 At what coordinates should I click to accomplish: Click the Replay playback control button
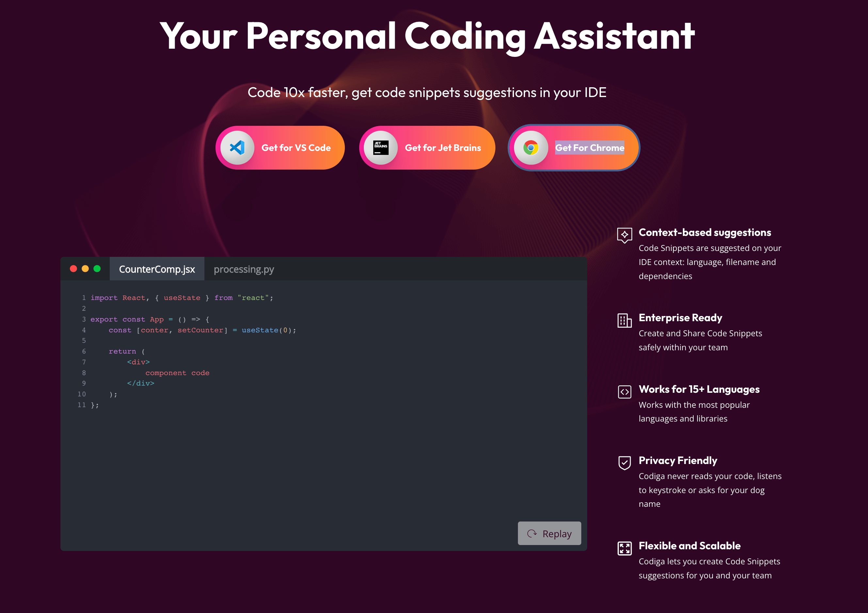550,533
